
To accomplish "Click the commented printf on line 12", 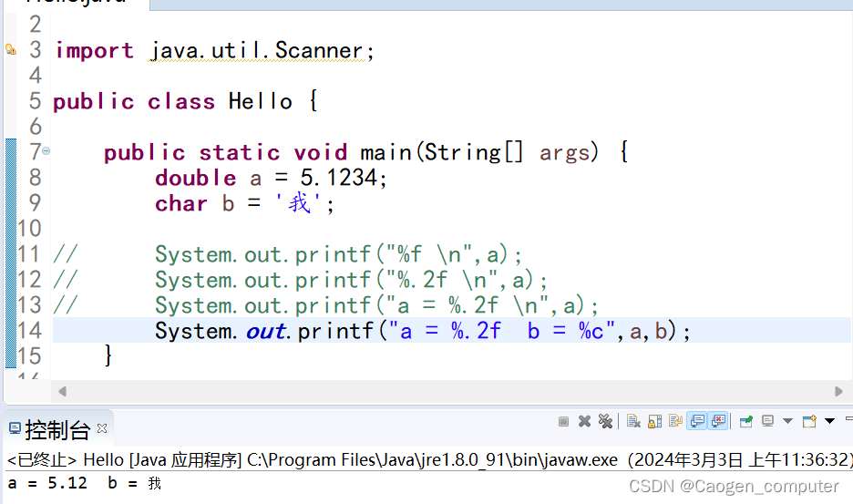I will click(351, 280).
